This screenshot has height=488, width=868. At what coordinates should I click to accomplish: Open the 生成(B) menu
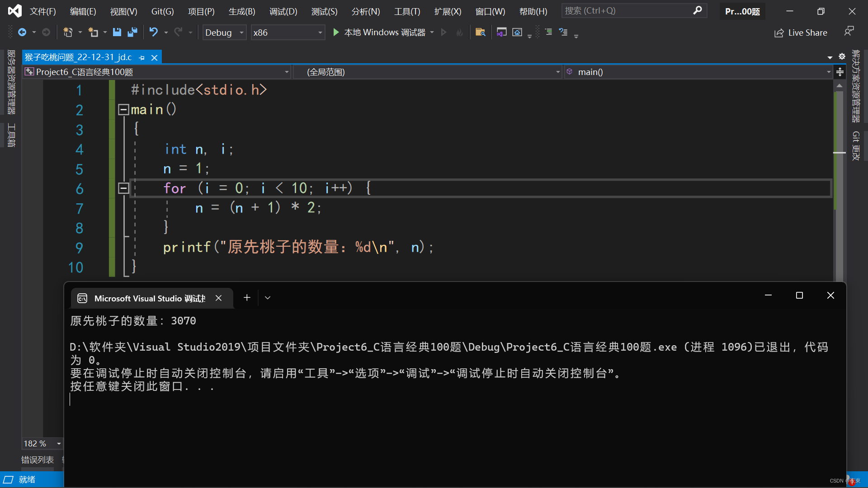point(242,11)
